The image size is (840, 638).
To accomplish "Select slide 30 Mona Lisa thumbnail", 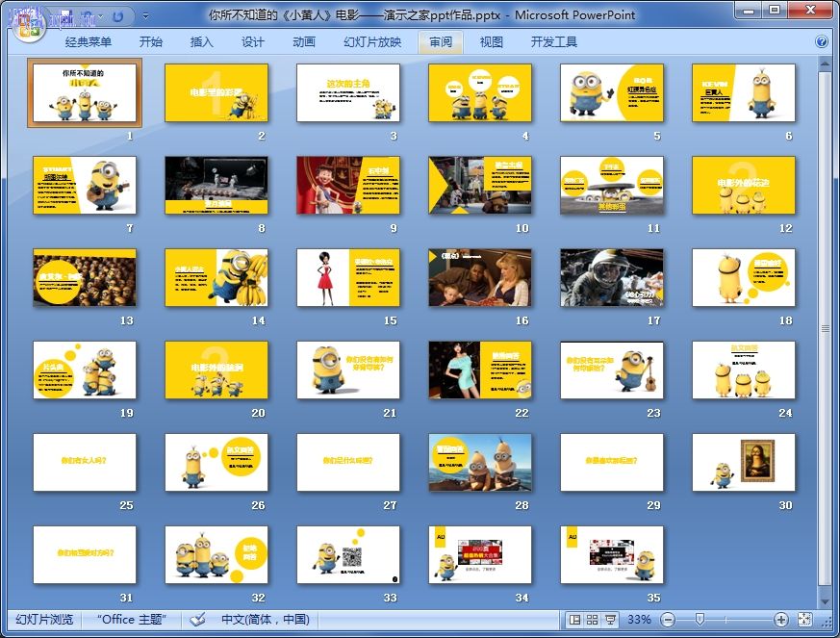I will coord(744,462).
